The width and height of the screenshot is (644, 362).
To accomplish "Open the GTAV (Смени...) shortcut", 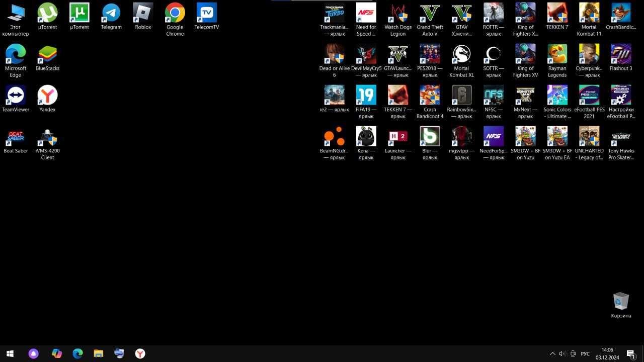I will point(462,20).
